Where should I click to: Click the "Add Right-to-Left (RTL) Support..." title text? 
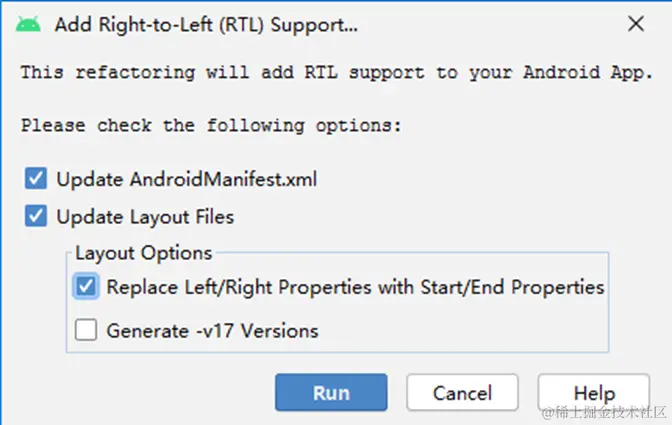206,25
